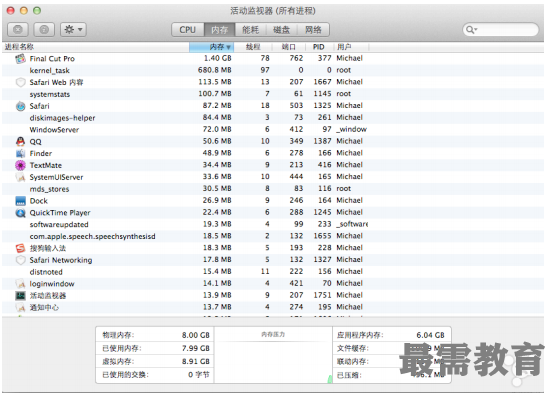Sort by the PID column header

pyautogui.click(x=319, y=47)
